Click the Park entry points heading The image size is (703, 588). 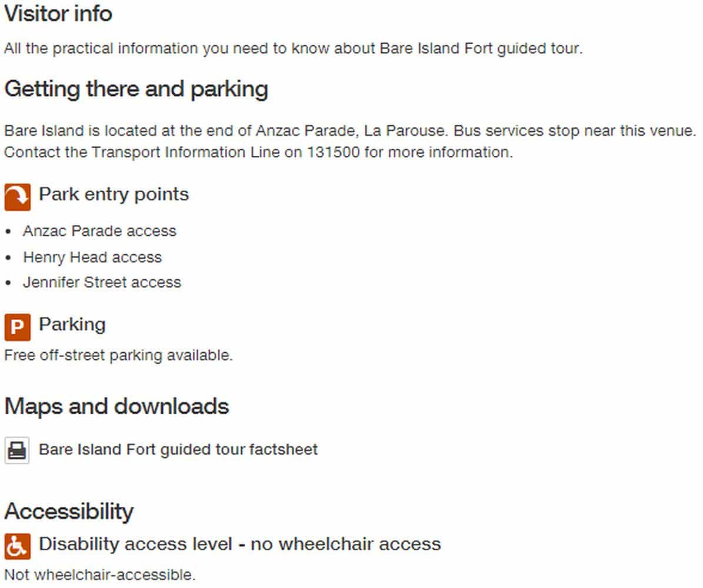pos(114,195)
